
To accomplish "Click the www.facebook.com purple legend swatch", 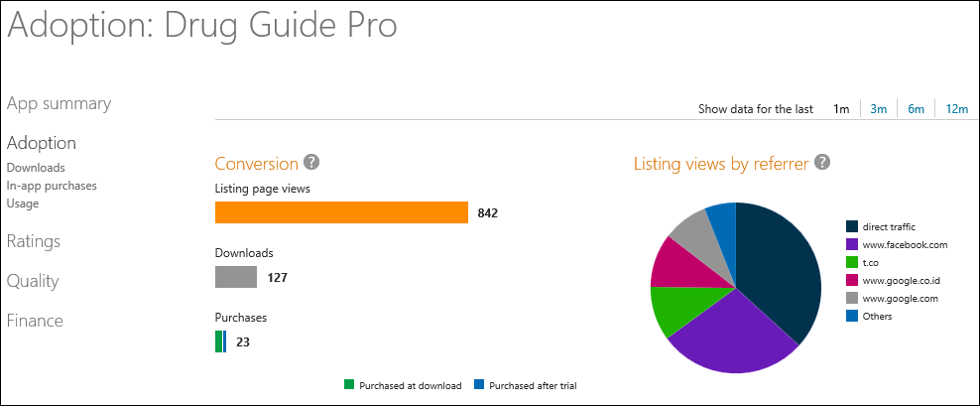I will [x=851, y=244].
